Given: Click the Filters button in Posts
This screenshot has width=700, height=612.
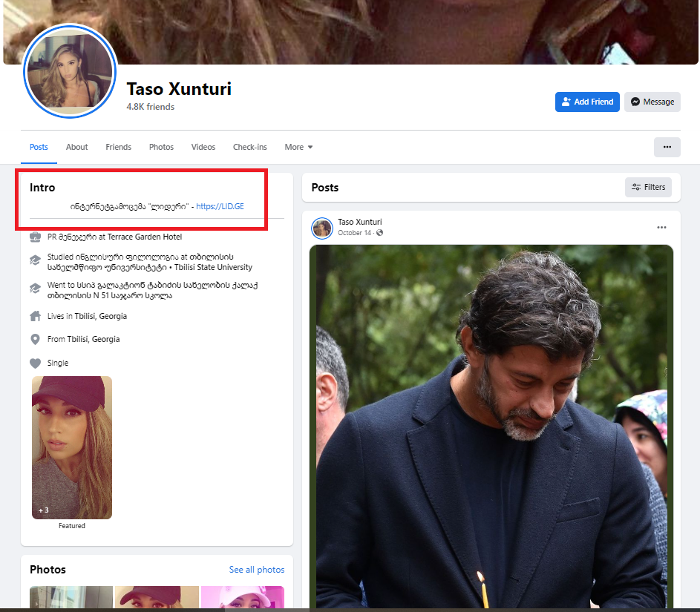Looking at the screenshot, I should (x=648, y=187).
